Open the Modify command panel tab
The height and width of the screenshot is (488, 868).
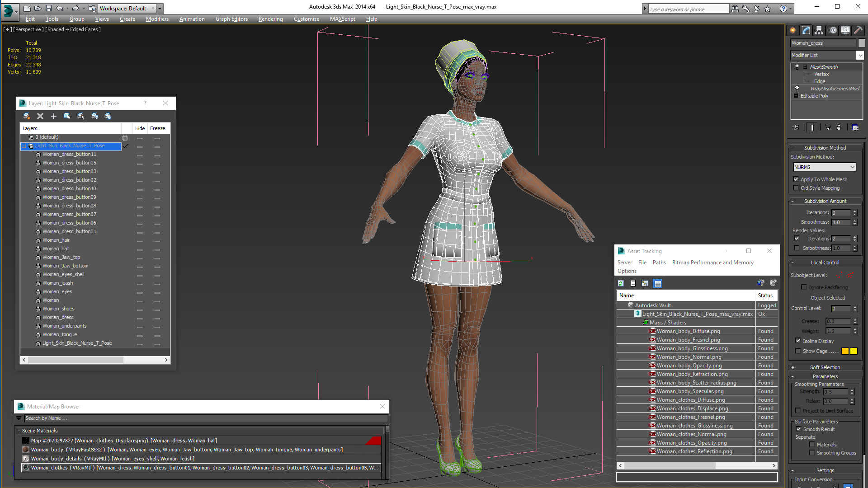(x=806, y=30)
